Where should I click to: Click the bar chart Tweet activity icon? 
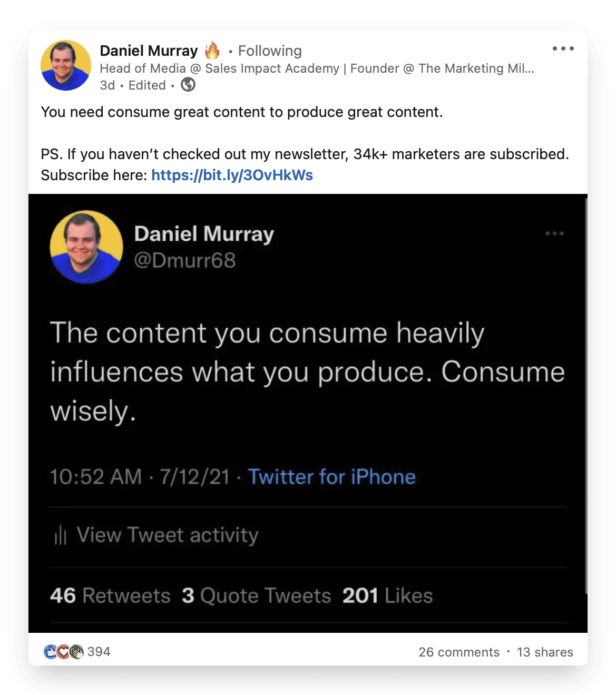pos(60,535)
